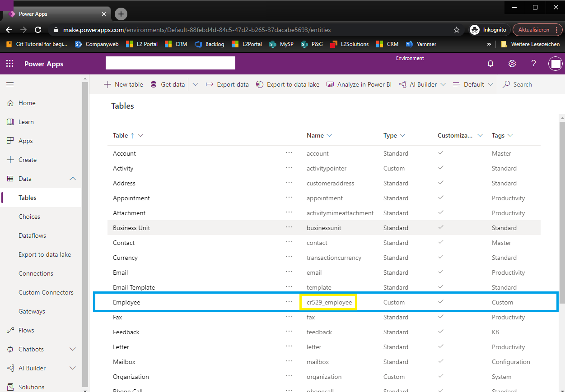Screen dimensions: 565x392
Task: Reload the page in browser
Action: tap(38, 30)
